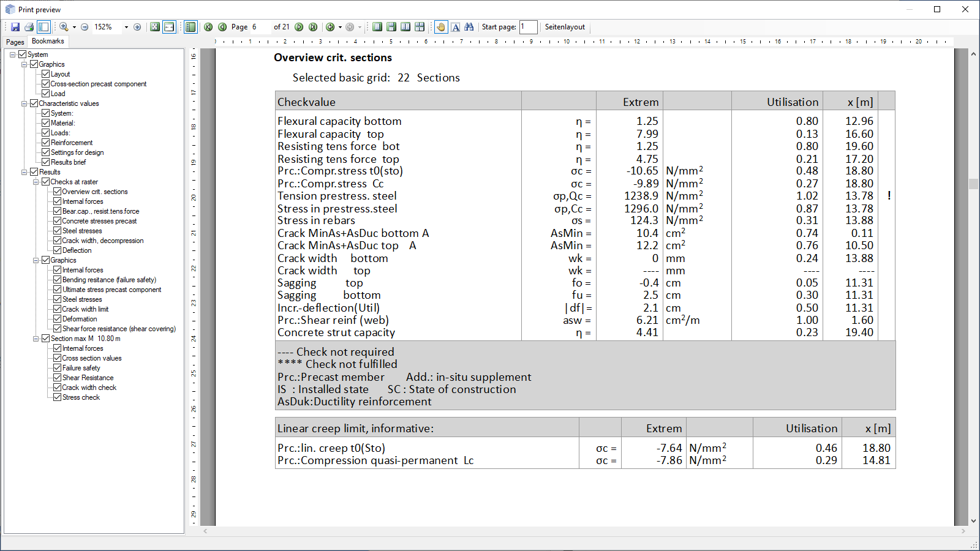Screen dimensions: 980x551
Task: Click the green navigate back icon
Action: pos(330,27)
